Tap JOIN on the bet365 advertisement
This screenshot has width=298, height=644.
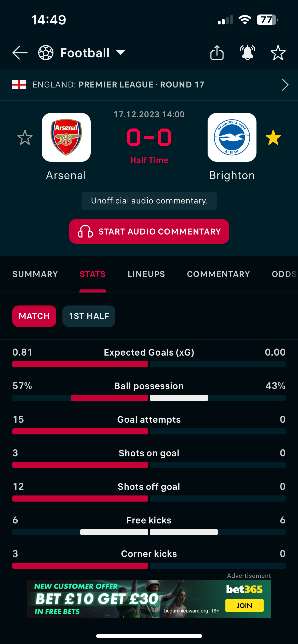coord(244,605)
